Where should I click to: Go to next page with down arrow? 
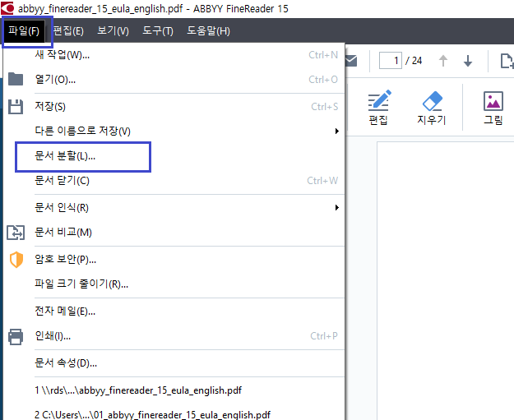468,61
